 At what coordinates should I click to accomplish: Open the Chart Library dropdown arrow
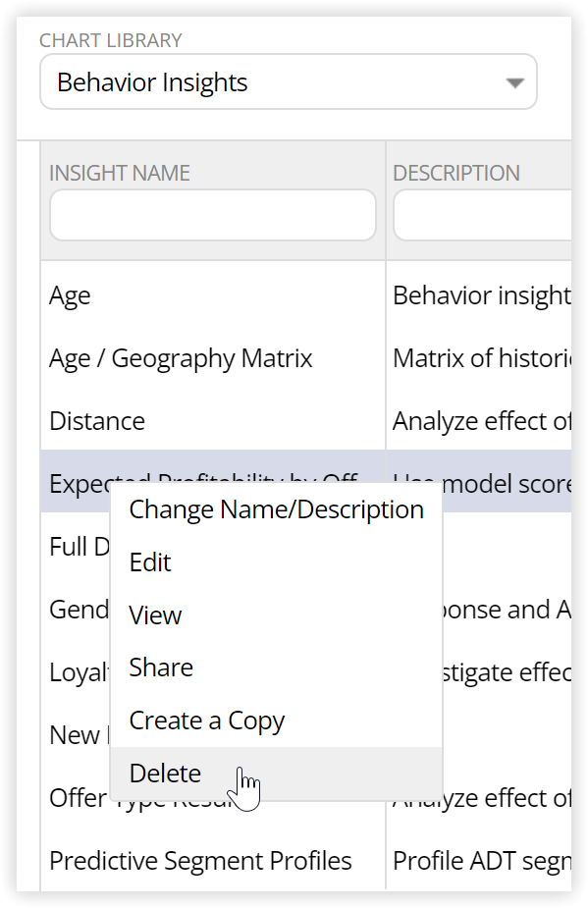[x=514, y=82]
